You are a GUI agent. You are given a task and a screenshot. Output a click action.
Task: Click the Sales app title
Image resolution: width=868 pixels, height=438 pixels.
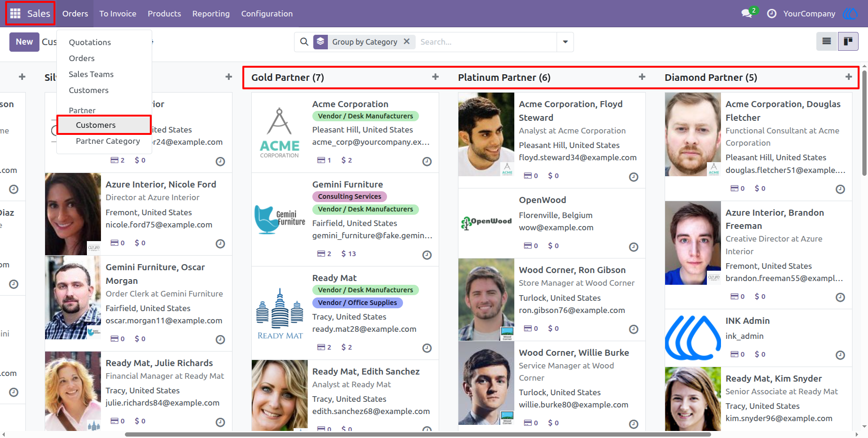(39, 14)
